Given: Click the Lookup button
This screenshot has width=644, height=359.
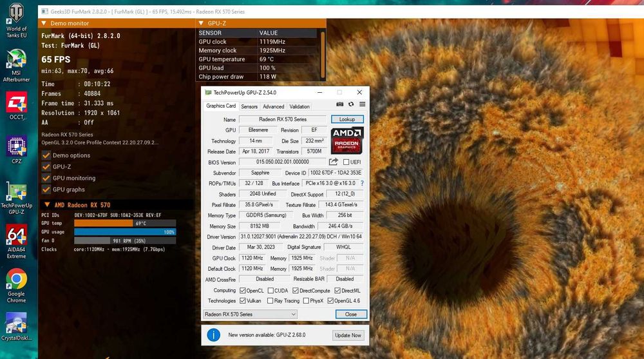Looking at the screenshot, I should pos(347,119).
